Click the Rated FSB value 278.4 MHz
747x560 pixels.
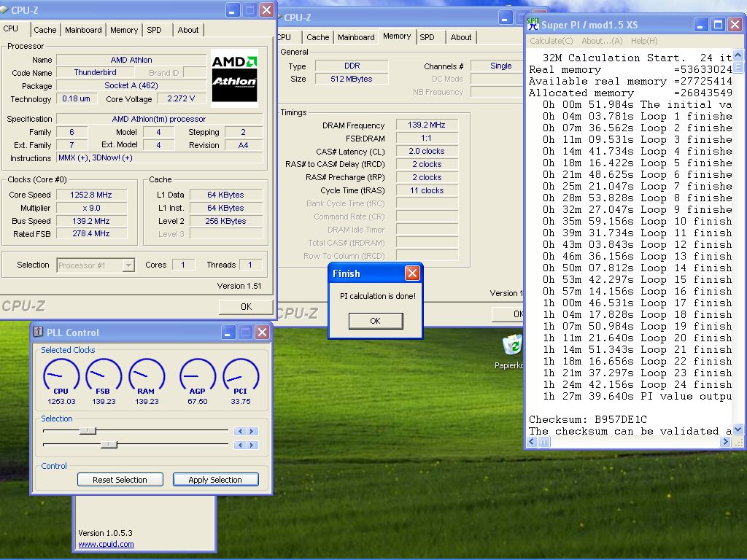coord(91,234)
